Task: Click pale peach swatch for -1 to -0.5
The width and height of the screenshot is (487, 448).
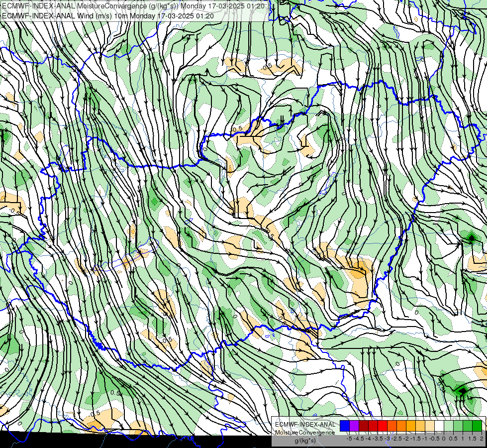Action: coord(429,426)
